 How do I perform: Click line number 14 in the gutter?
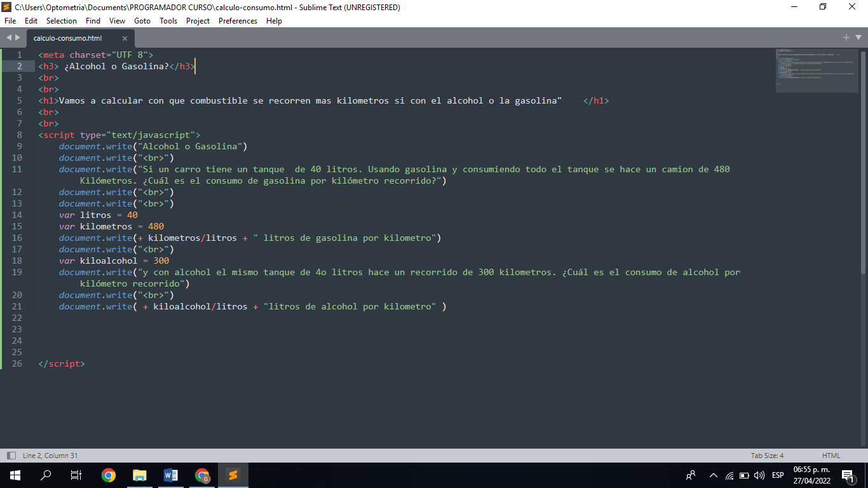coord(17,215)
